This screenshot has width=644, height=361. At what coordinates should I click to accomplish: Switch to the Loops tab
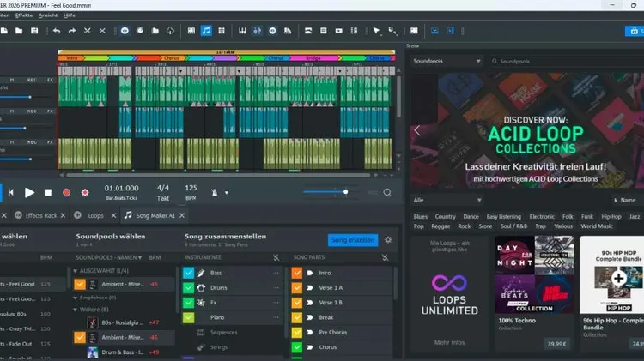(x=94, y=215)
